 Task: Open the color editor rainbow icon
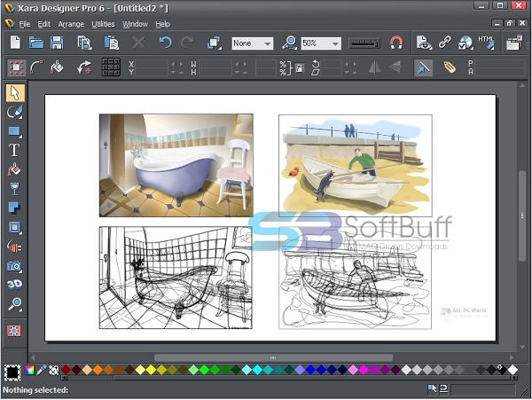[30, 370]
